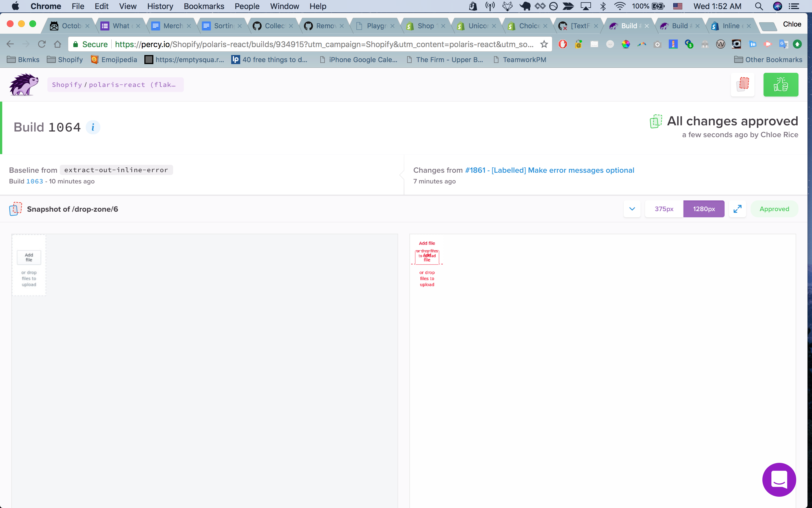Open the Apple menu
Viewport: 812px width, 508px height.
click(x=16, y=6)
